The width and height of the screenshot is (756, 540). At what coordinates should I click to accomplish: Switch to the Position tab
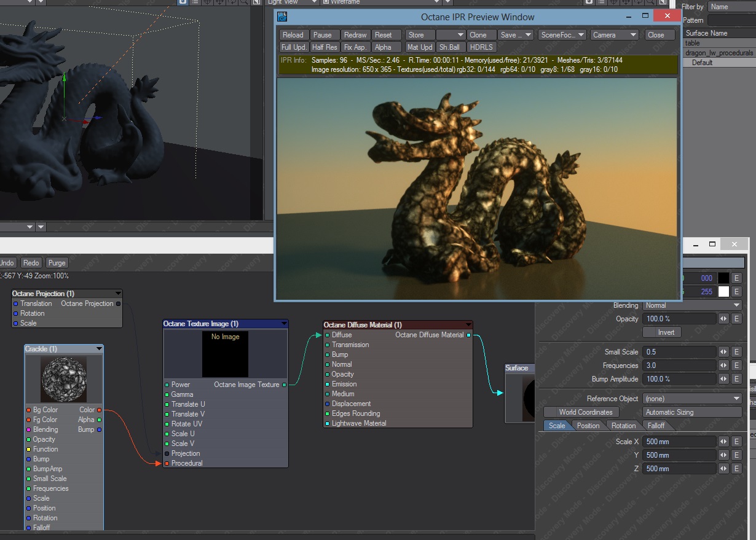[588, 426]
